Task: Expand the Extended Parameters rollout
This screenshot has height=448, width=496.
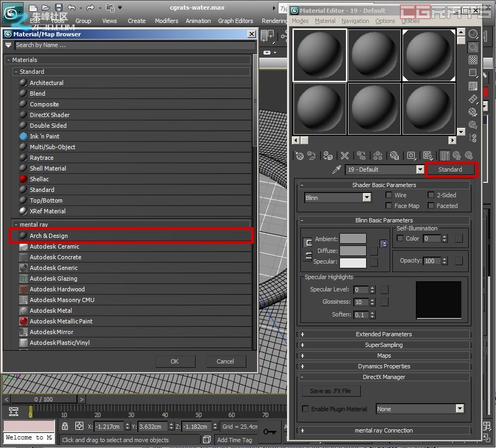Action: 384,334
